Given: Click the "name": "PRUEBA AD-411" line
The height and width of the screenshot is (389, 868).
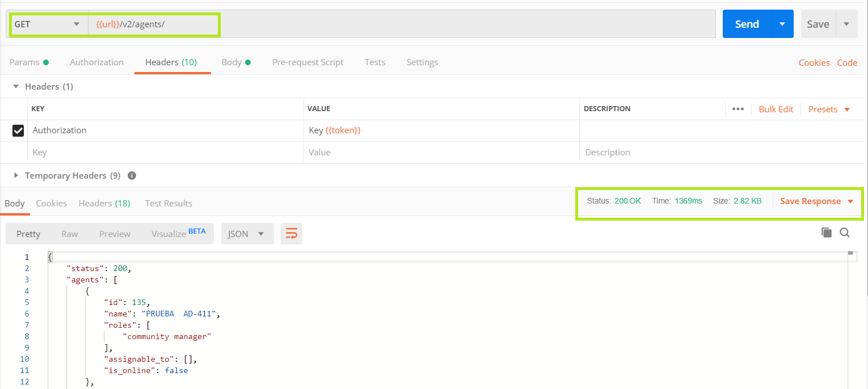Looking at the screenshot, I should pos(162,314).
